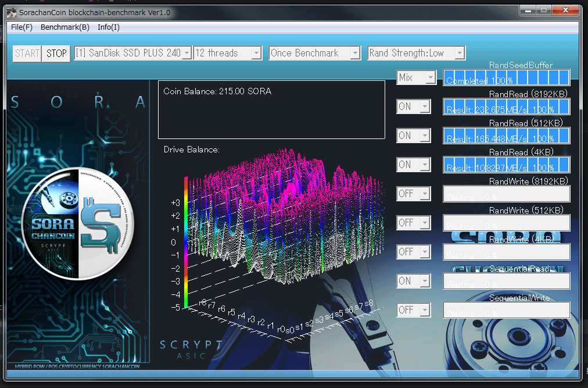Click the RandRead (8192KB) result progress bar
Viewport: 588px width, 388px height.
(x=506, y=106)
